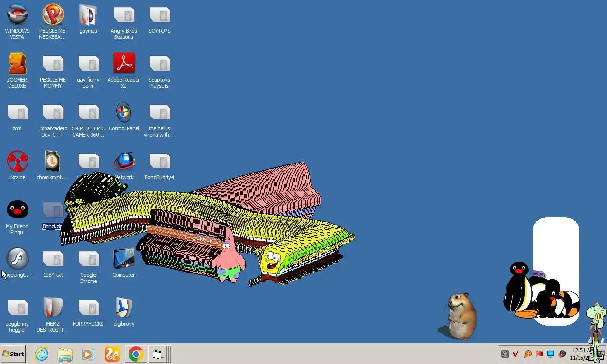Open the Souptoys Playsets icon
Screen dimensions: 607x364
pos(159,71)
